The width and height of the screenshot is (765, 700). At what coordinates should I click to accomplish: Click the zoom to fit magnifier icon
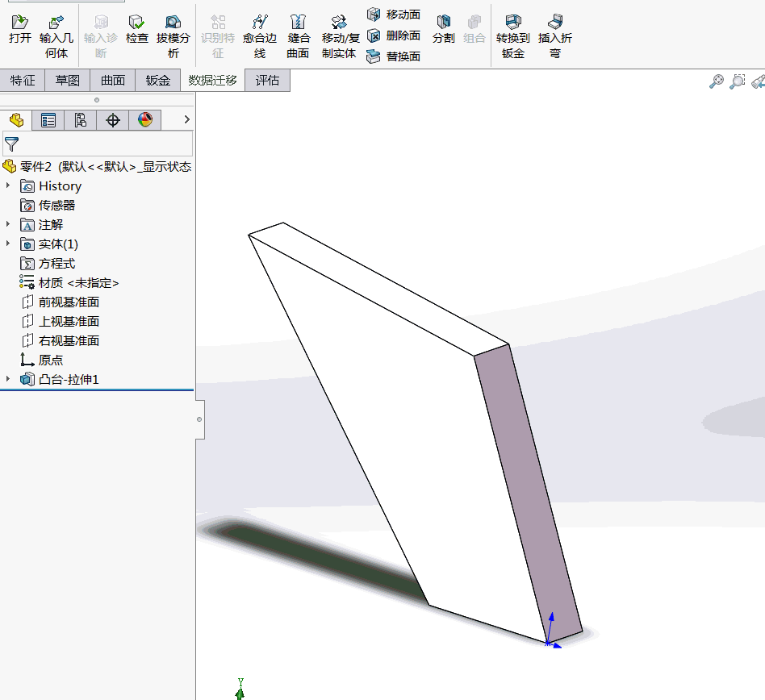click(717, 81)
